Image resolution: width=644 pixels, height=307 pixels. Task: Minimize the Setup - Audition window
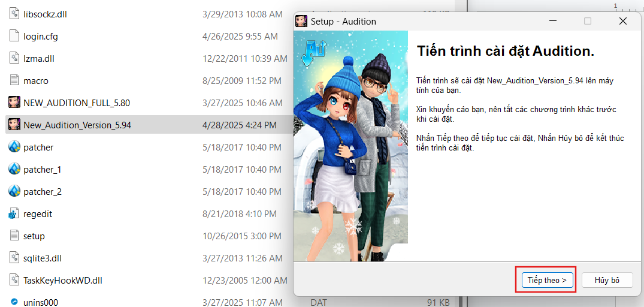[x=552, y=21]
